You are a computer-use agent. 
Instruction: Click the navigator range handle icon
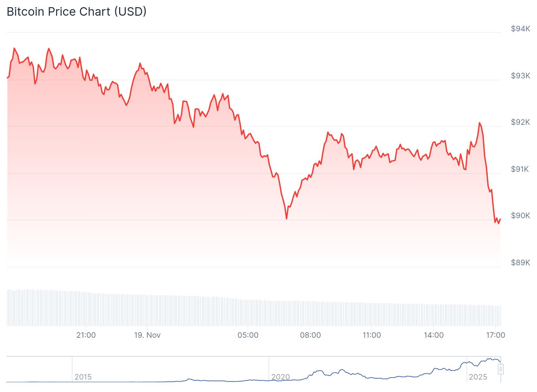500,369
